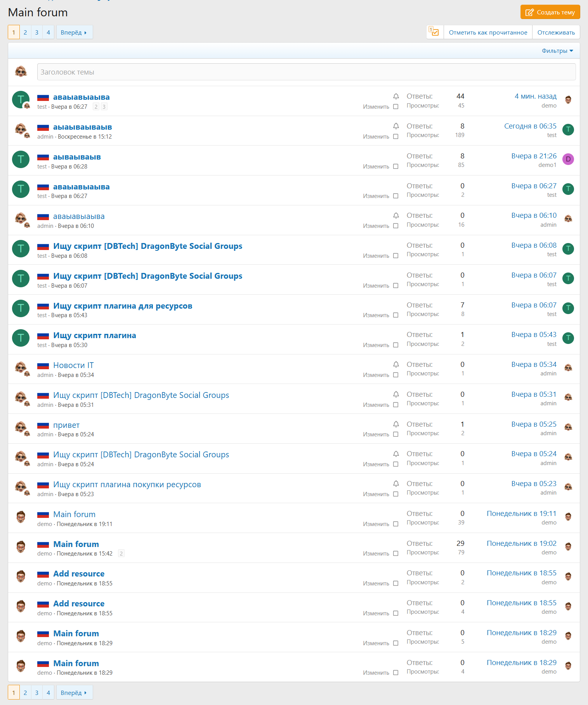Screen dimensions: 588x705
Task: Tick checkbox for Новости IT thread
Action: click(x=395, y=375)
